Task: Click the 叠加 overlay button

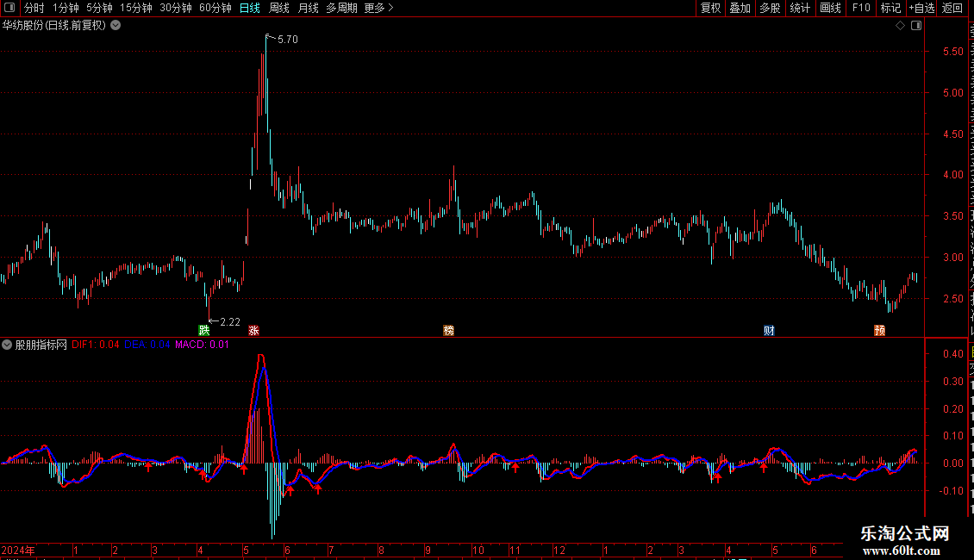Action: tap(740, 8)
